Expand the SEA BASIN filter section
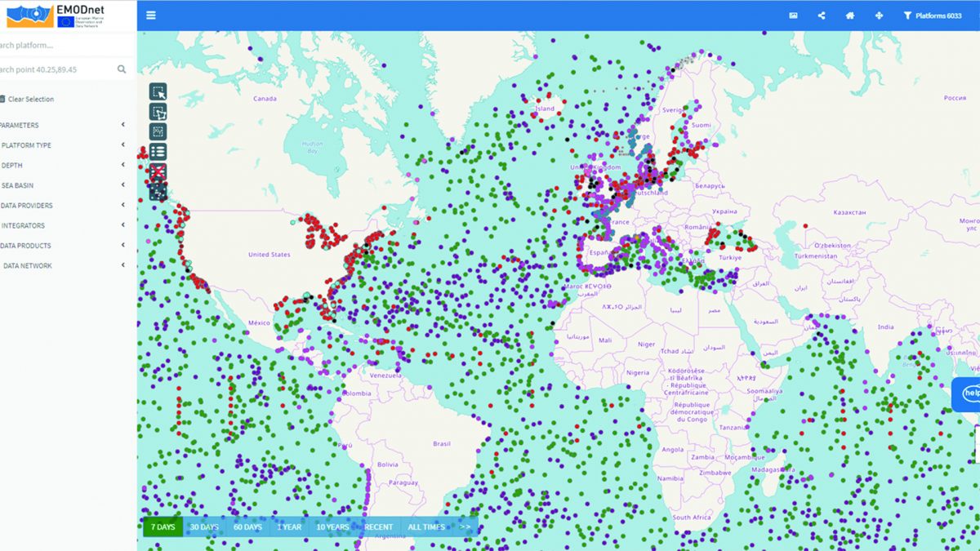The height and width of the screenshot is (551, 980). [122, 185]
